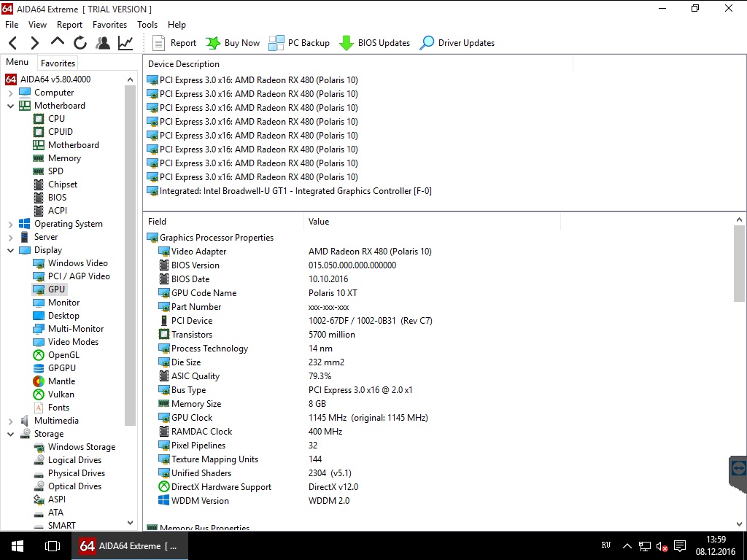Open the Tools menu
Screen dimensions: 747x560
coord(147,25)
